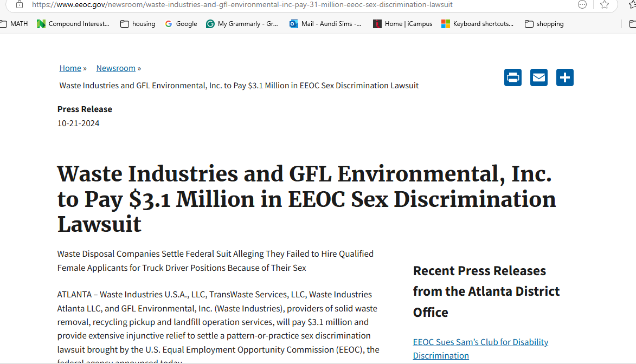Open the Mail - Aundi Sims bookmark
Image resolution: width=636 pixels, height=364 pixels.
pyautogui.click(x=325, y=24)
